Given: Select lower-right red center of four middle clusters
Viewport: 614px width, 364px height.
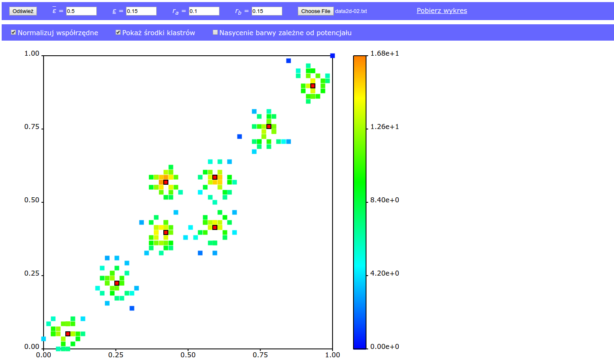Looking at the screenshot, I should [x=215, y=227].
